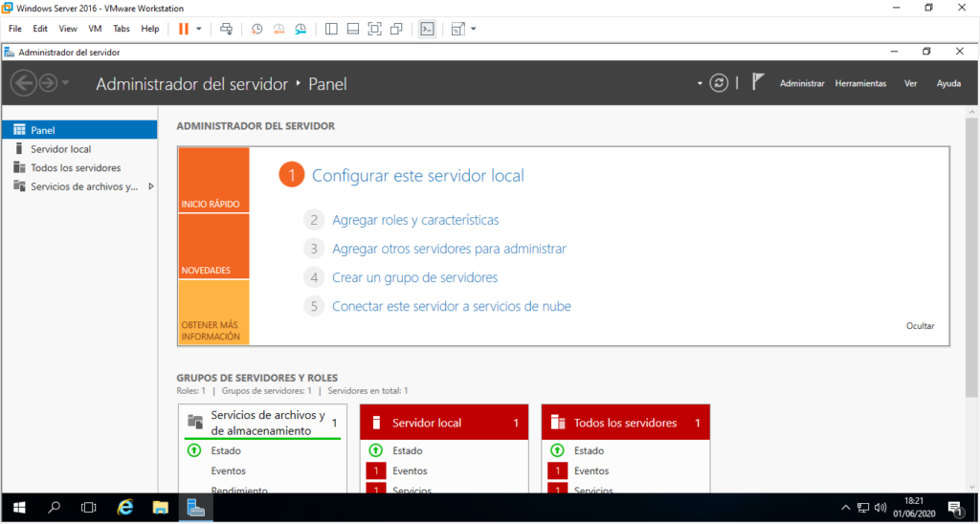This screenshot has height=524, width=980.
Task: Pause the VM with the orange pause button
Action: pyautogui.click(x=184, y=29)
